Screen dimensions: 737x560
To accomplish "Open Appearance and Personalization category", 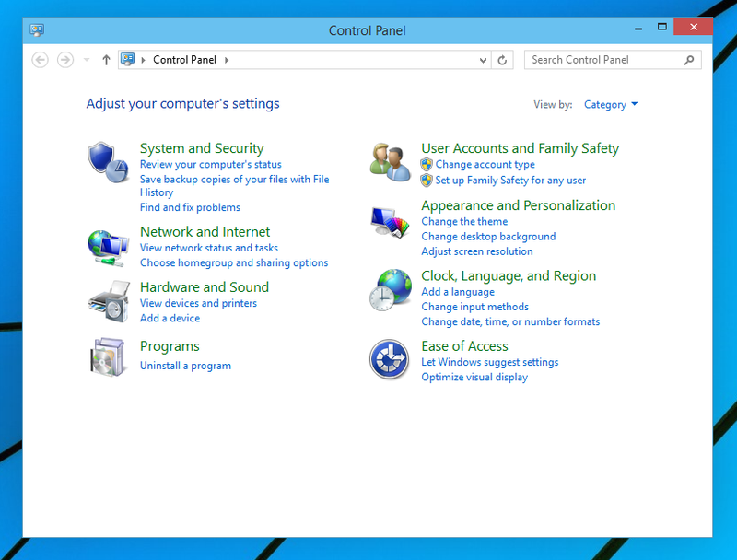I will pyautogui.click(x=518, y=205).
